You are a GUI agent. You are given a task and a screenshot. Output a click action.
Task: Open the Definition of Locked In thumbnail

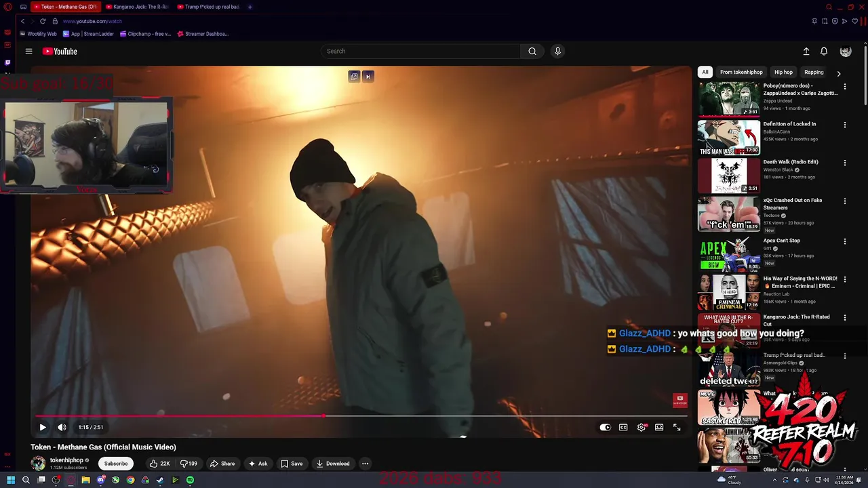click(729, 138)
